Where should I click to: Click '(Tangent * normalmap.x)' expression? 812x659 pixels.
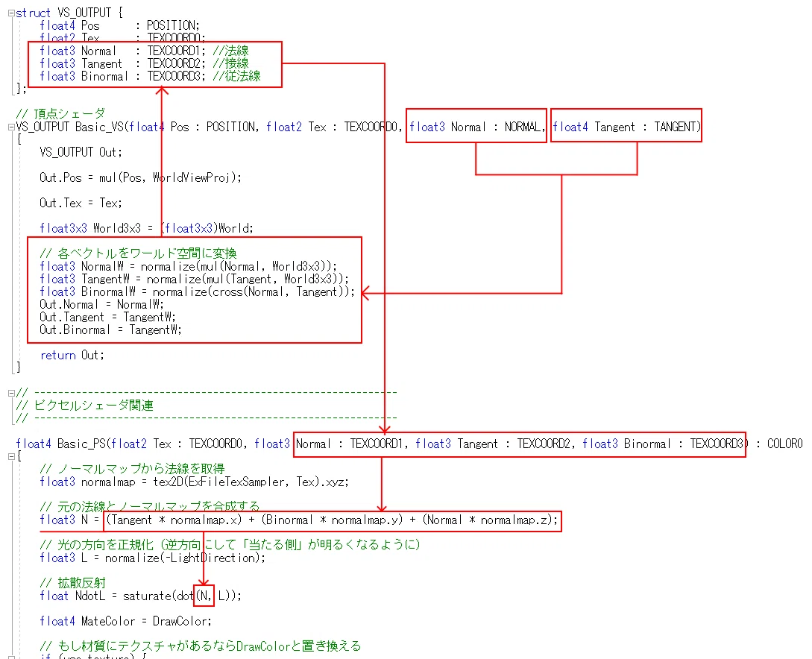pyautogui.click(x=174, y=520)
